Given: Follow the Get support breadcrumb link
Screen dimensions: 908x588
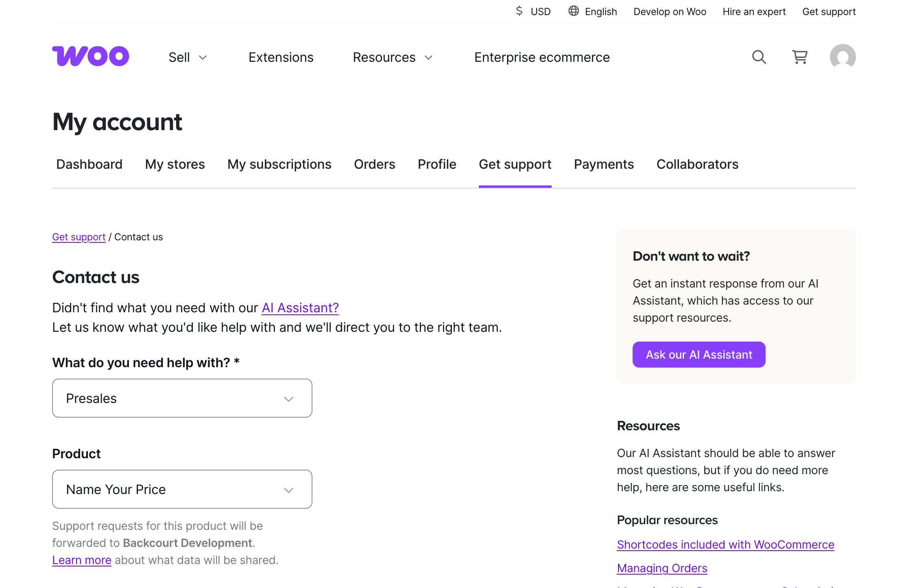Looking at the screenshot, I should point(79,237).
